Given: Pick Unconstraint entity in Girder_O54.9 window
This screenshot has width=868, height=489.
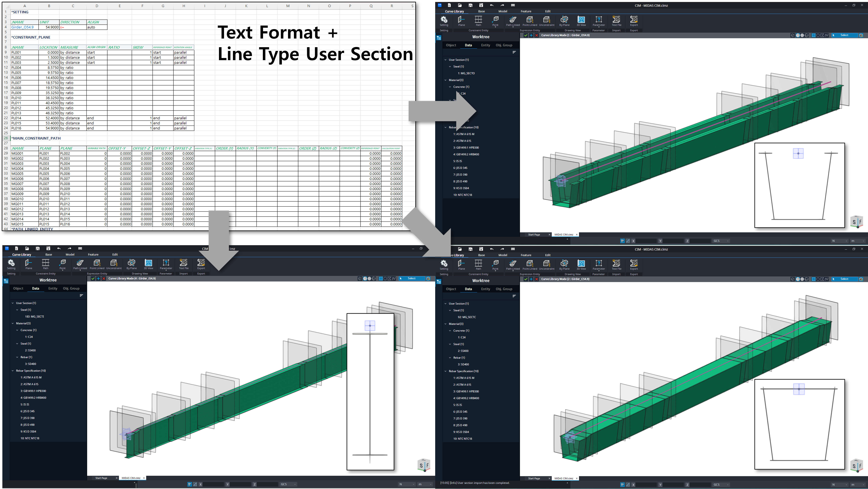Looking at the screenshot, I should (547, 21).
